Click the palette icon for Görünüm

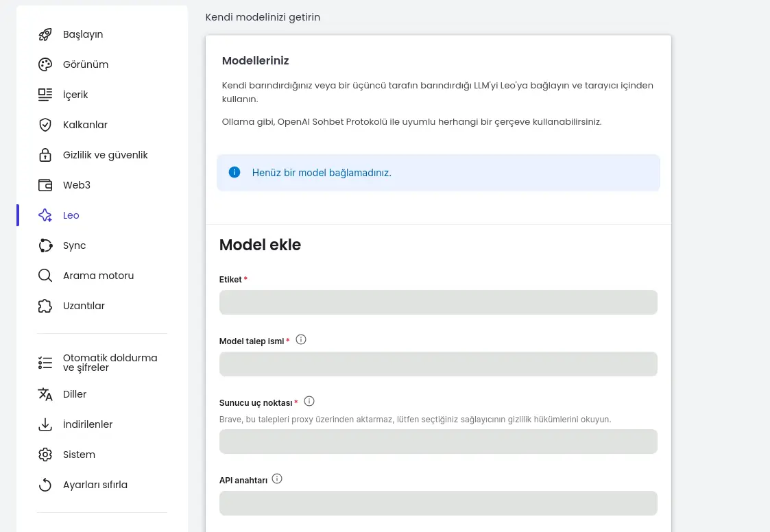[x=45, y=64]
